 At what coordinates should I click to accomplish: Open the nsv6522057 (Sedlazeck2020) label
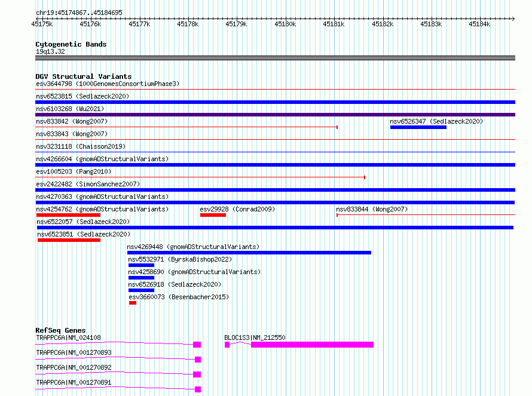pos(83,222)
